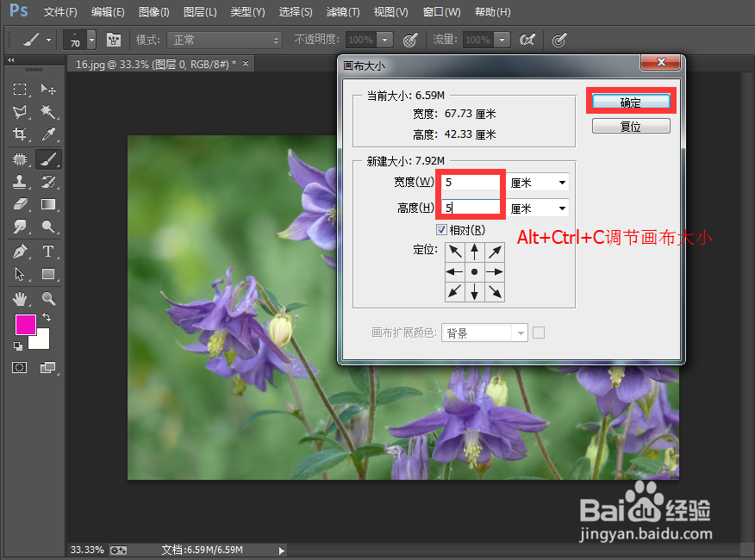
Task: Enable airbrush build-up mode
Action: 527,40
